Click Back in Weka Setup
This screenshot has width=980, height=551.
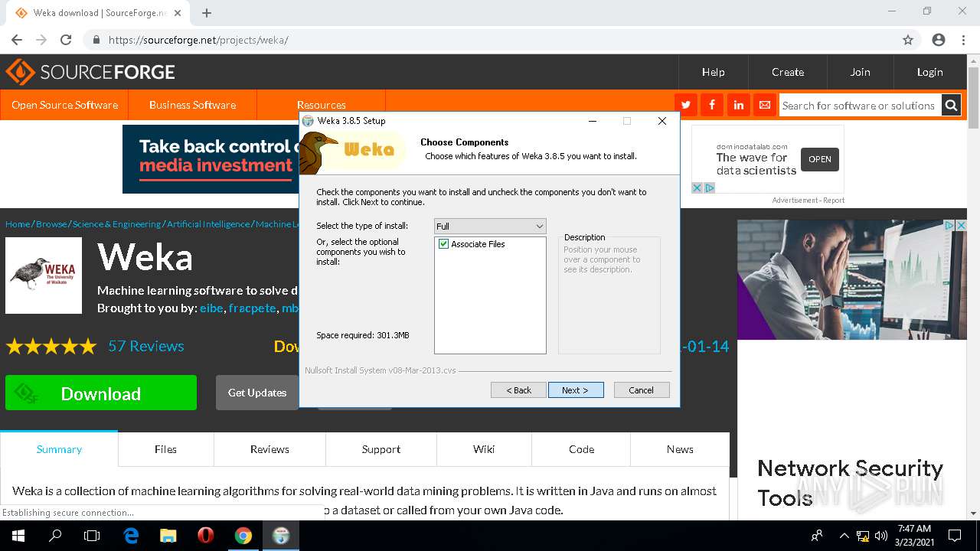[x=518, y=390]
